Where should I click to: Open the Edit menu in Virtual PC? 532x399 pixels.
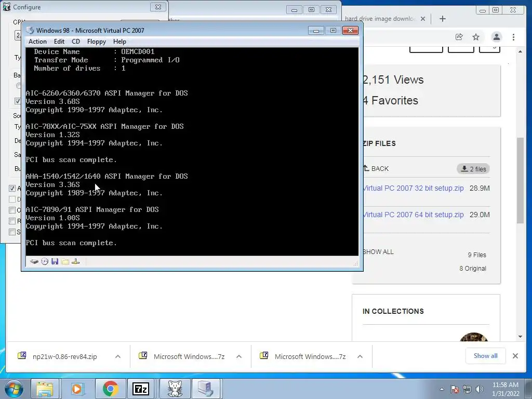59,42
